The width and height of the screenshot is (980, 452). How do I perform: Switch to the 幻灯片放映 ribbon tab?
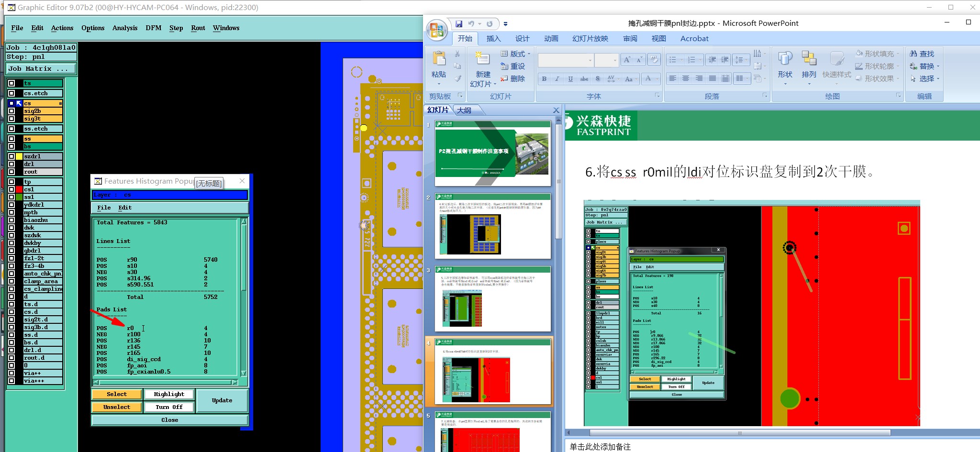(590, 39)
